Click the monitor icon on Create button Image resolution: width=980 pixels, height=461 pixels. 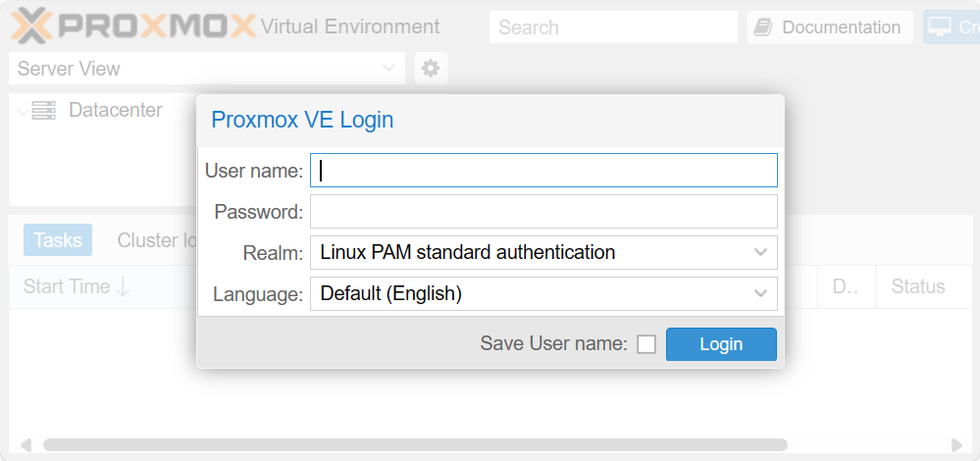(x=941, y=27)
